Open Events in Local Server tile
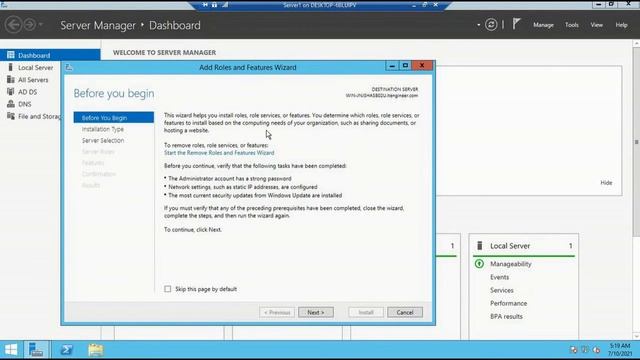 (500, 277)
